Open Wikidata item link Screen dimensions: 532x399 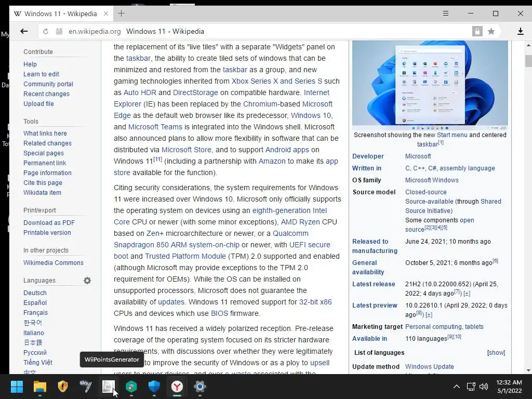tap(43, 192)
